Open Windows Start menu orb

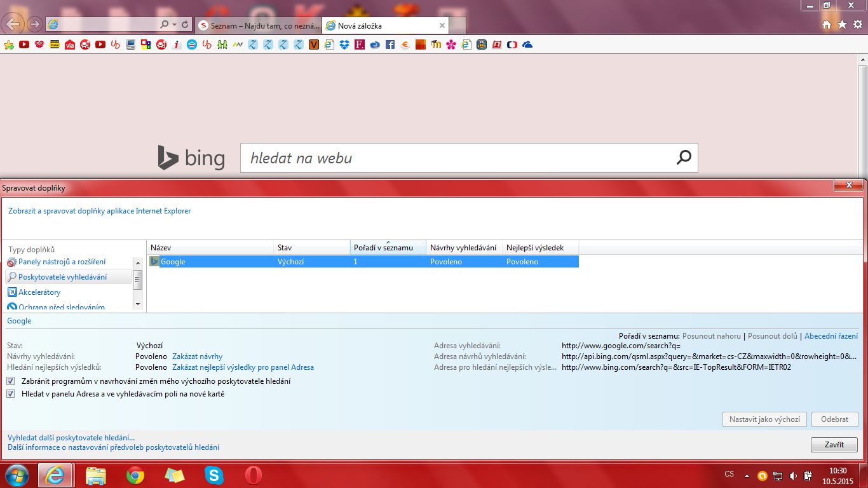tap(17, 475)
